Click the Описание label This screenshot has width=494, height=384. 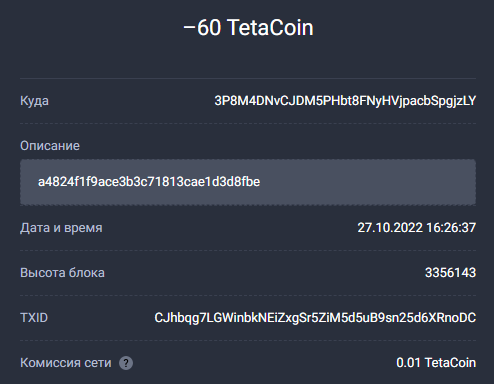(50, 146)
